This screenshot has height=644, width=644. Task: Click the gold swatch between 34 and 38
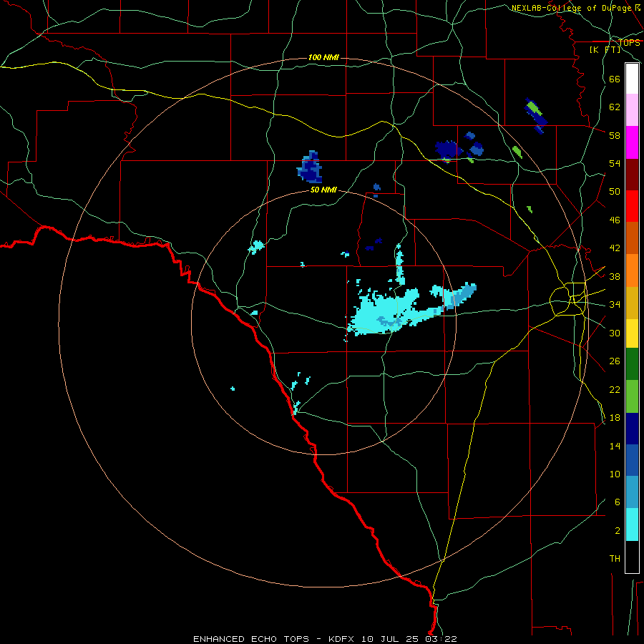632,302
